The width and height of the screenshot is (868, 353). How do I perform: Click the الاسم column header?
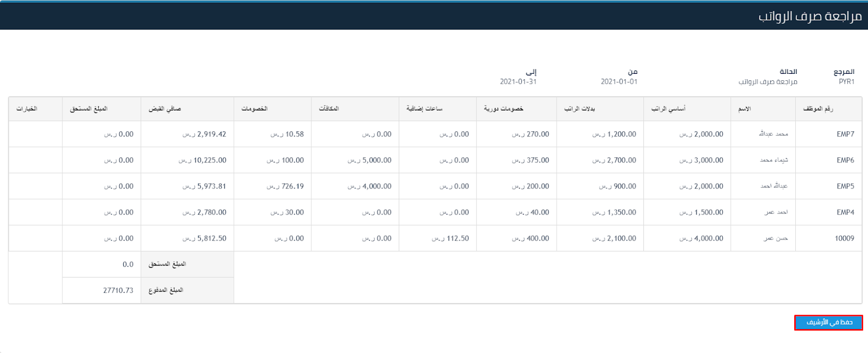pos(744,109)
